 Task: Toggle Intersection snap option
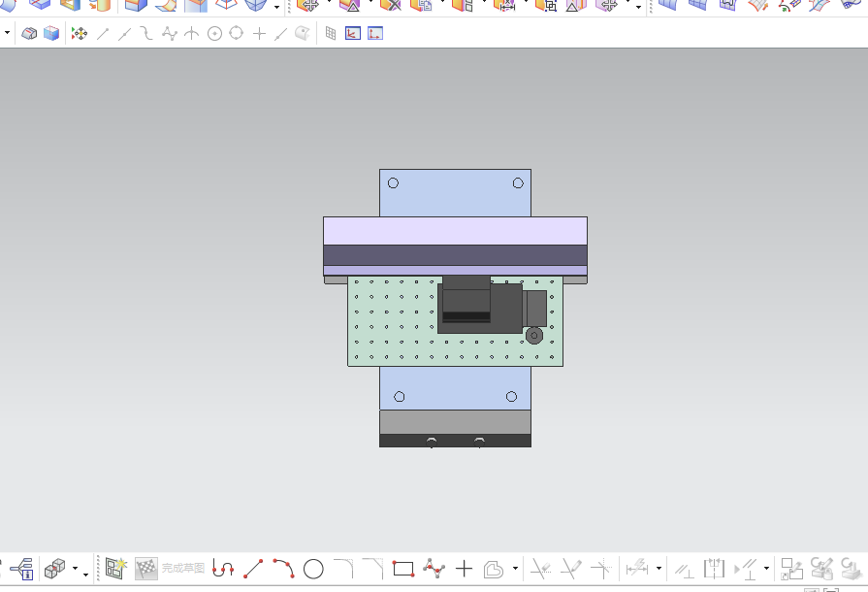click(x=191, y=34)
